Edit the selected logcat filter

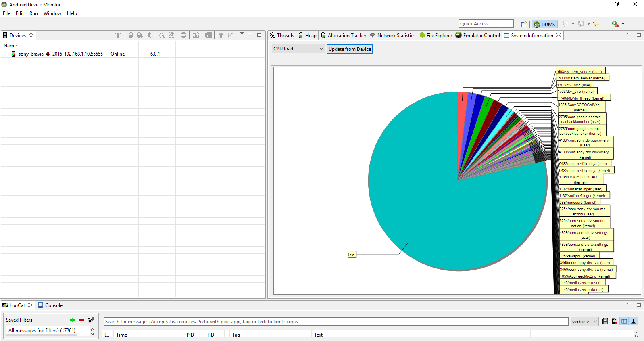pos(91,320)
